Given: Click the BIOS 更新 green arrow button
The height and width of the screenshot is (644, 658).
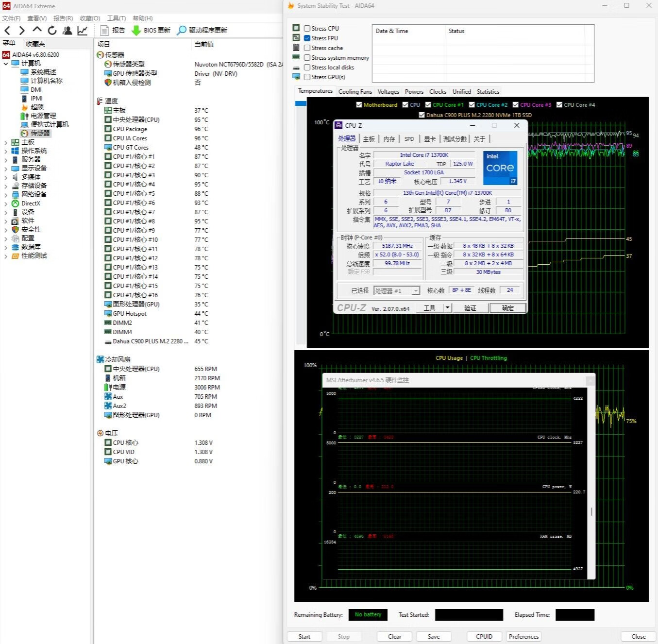Looking at the screenshot, I should click(x=151, y=30).
